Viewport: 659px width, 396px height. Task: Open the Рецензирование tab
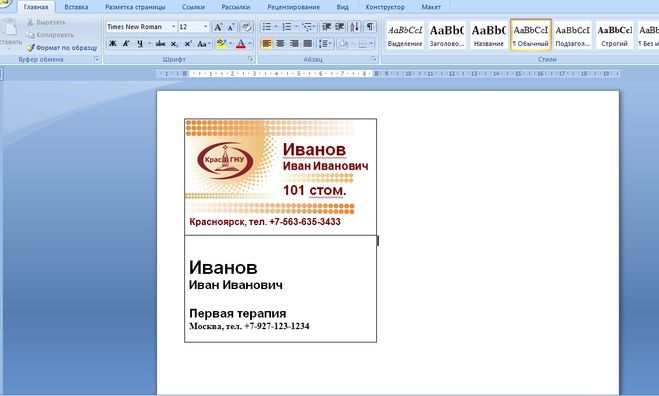[x=293, y=7]
